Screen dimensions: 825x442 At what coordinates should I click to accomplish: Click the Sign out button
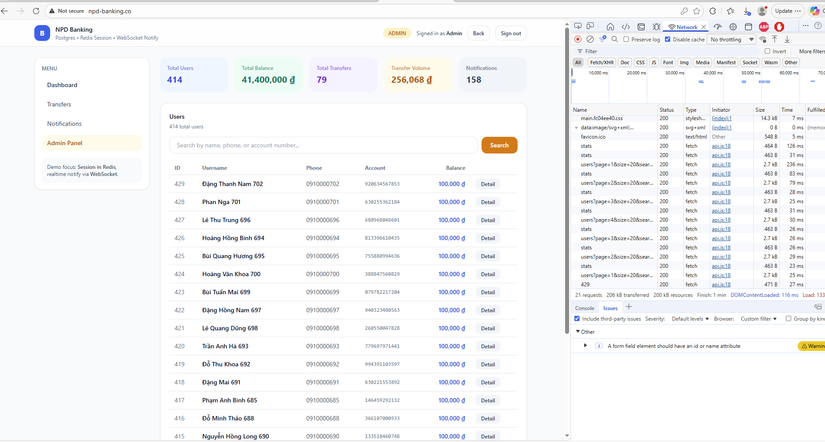[511, 33]
